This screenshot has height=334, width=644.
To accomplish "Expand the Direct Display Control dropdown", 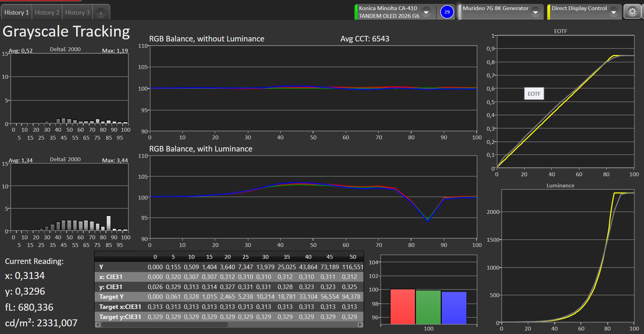I will pos(613,13).
